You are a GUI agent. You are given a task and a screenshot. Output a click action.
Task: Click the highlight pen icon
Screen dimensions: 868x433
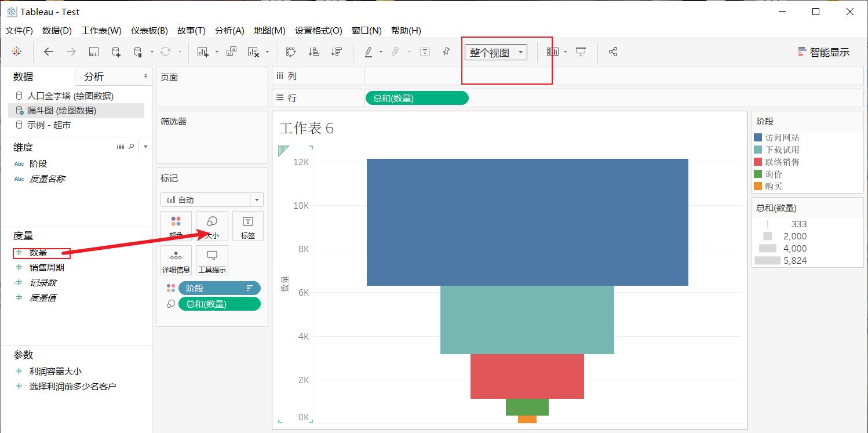(x=369, y=52)
